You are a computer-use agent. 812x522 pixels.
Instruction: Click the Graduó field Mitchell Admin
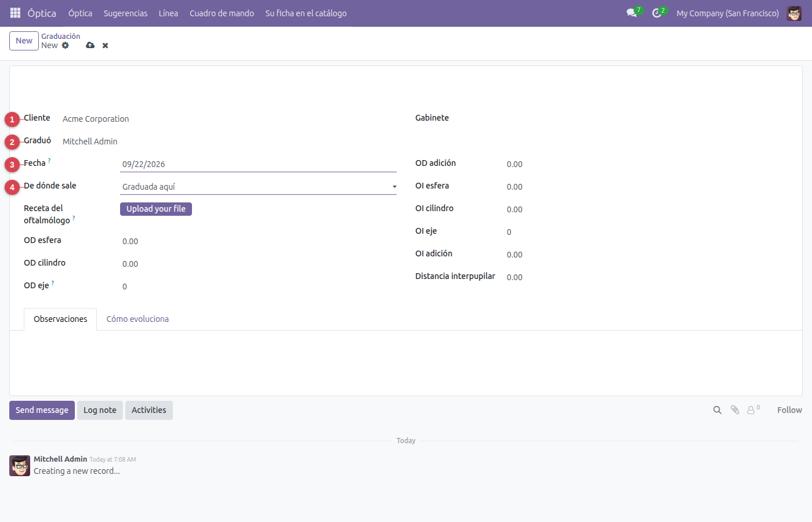pyautogui.click(x=90, y=142)
